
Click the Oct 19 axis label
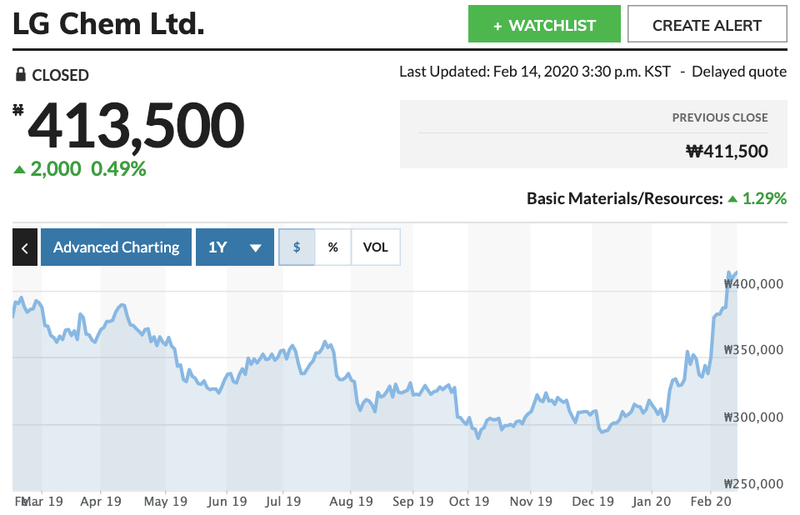pos(469,501)
